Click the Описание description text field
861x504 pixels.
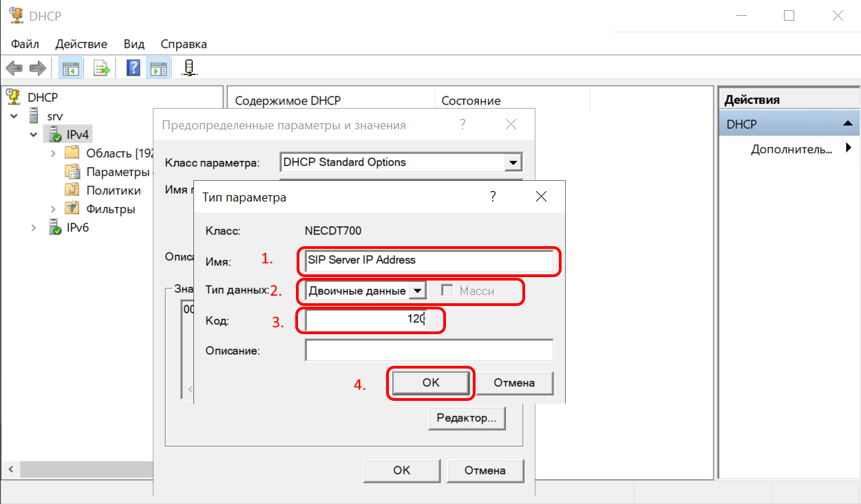point(429,351)
